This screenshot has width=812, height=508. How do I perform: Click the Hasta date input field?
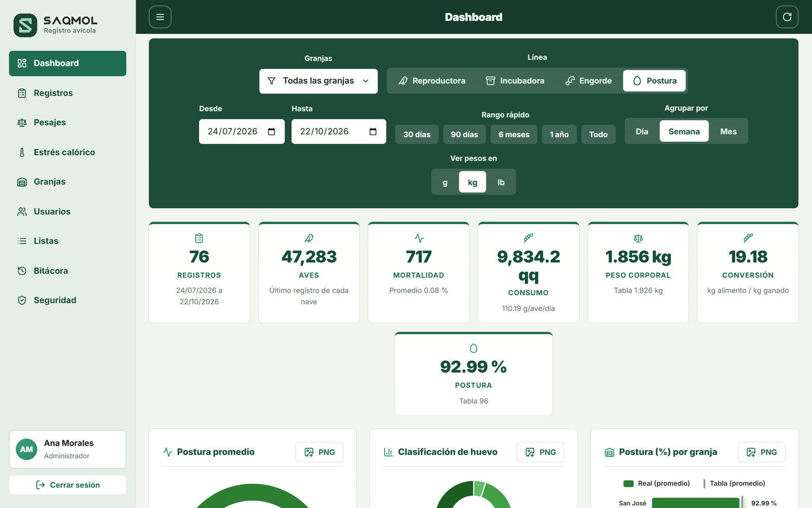coord(339,132)
